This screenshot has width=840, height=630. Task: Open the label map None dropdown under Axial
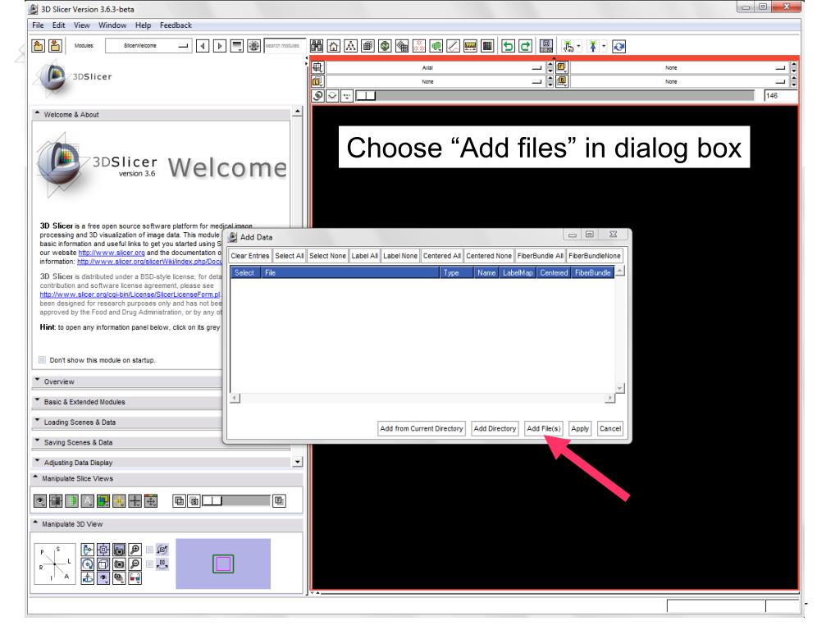pos(435,82)
